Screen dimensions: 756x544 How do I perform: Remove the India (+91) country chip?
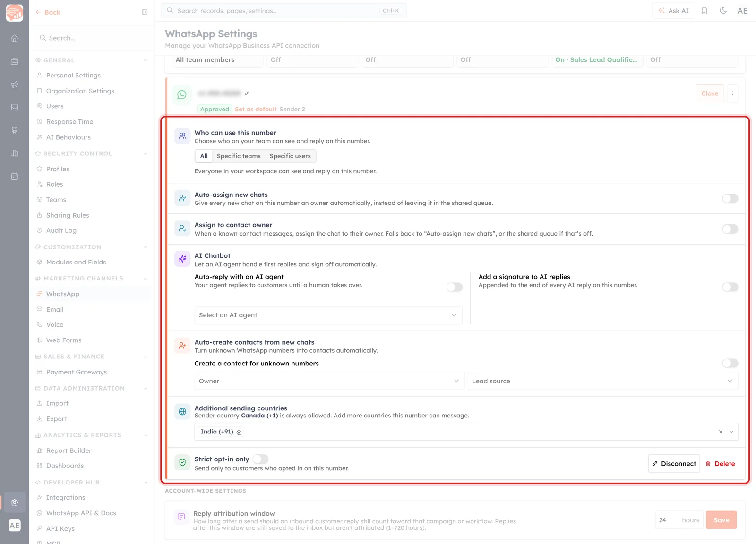(239, 432)
